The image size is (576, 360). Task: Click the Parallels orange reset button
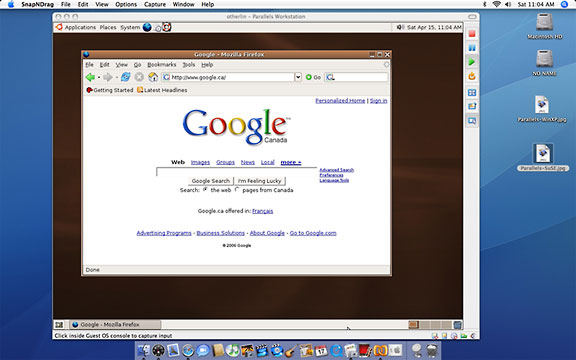[x=472, y=76]
